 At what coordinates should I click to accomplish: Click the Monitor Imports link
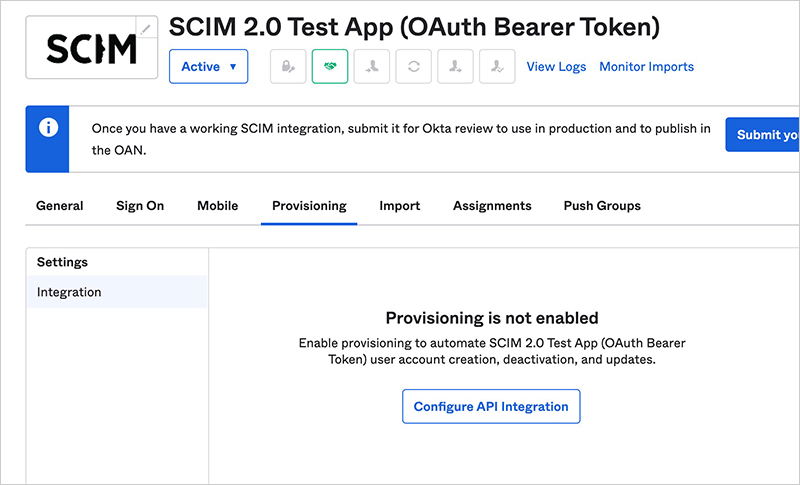coord(646,67)
